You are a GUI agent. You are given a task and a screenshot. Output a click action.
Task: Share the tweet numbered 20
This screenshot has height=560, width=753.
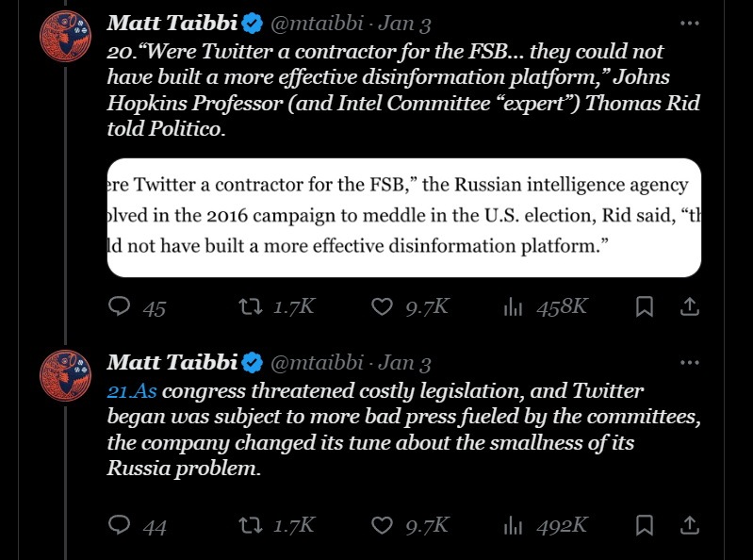(x=689, y=306)
